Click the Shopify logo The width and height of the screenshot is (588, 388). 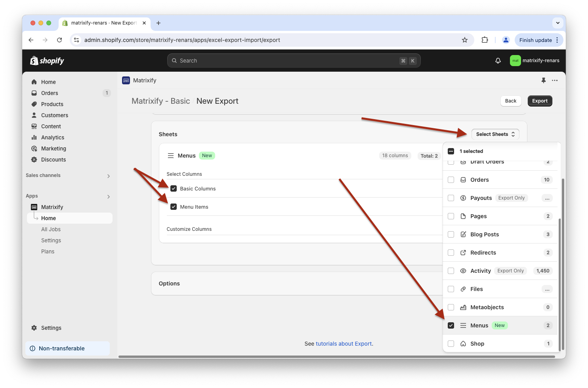coord(47,61)
